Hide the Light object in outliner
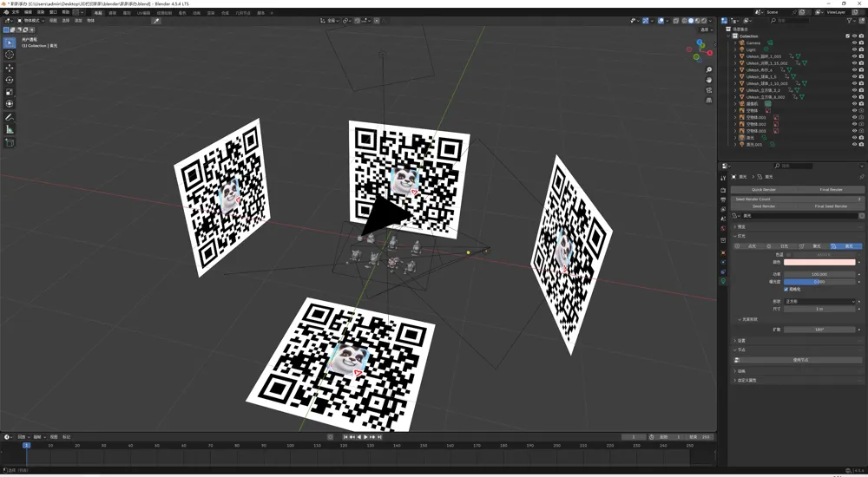The width and height of the screenshot is (868, 477). pos(854,49)
